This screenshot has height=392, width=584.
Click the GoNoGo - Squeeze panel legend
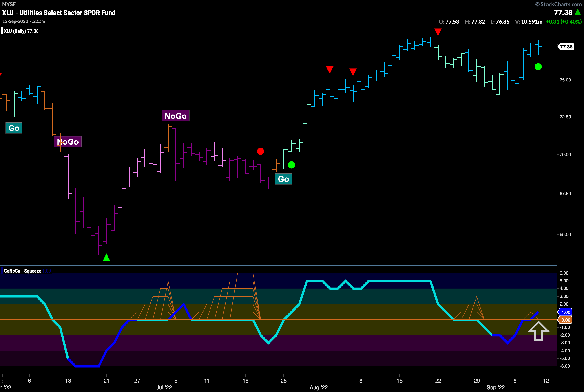click(x=22, y=271)
